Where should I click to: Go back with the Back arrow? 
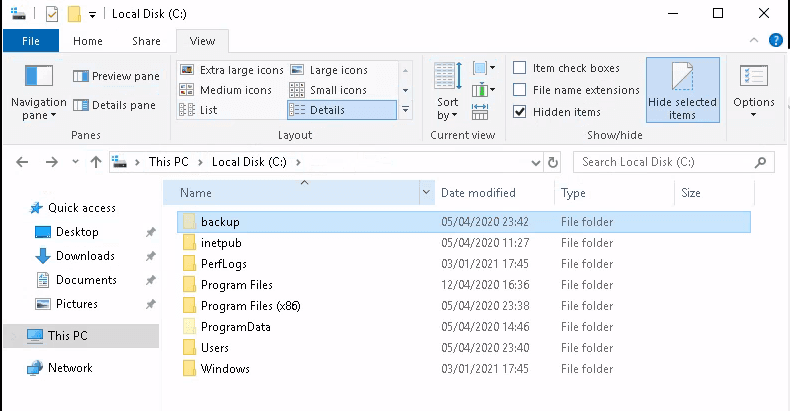coord(22,162)
